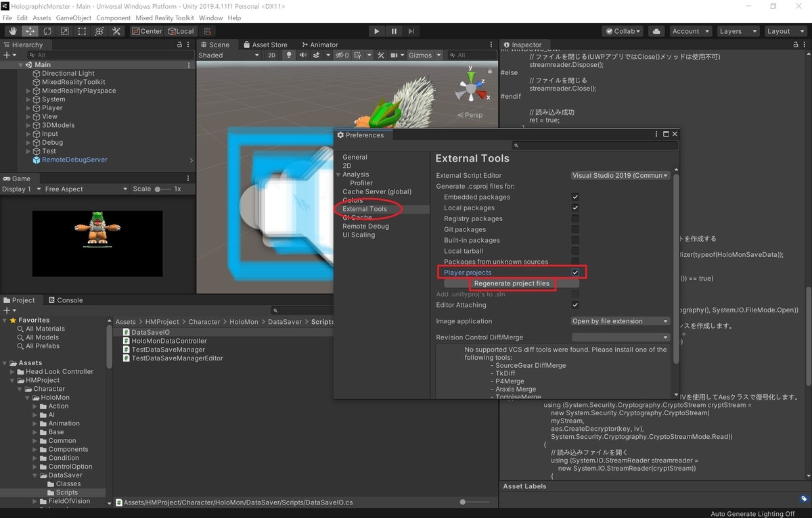
Task: Select the Hand tool in toolbar
Action: [x=13, y=31]
